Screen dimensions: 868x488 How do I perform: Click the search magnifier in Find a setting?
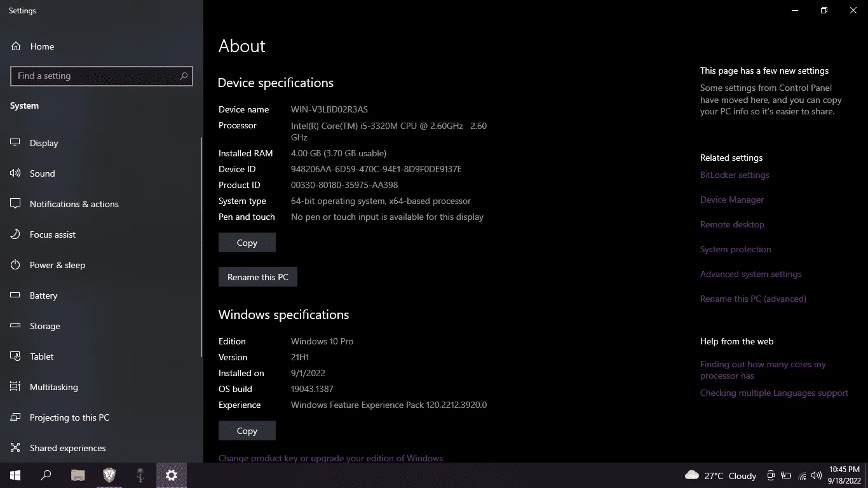[184, 76]
